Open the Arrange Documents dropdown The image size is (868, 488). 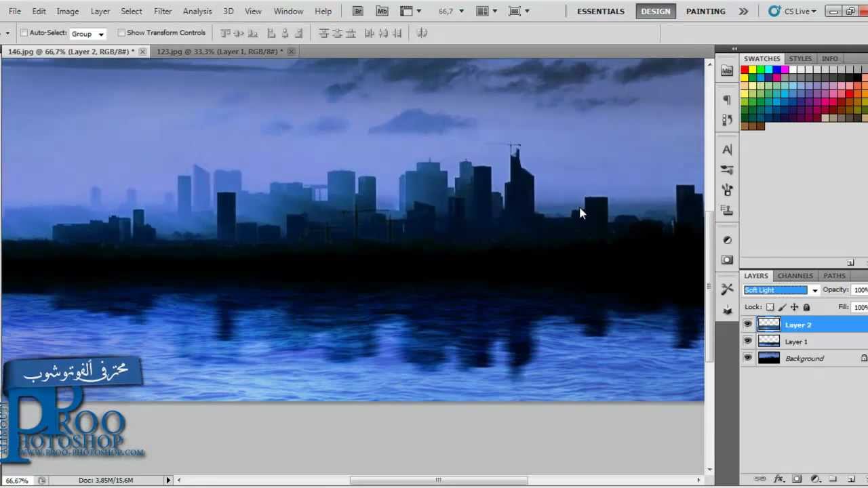coord(486,11)
